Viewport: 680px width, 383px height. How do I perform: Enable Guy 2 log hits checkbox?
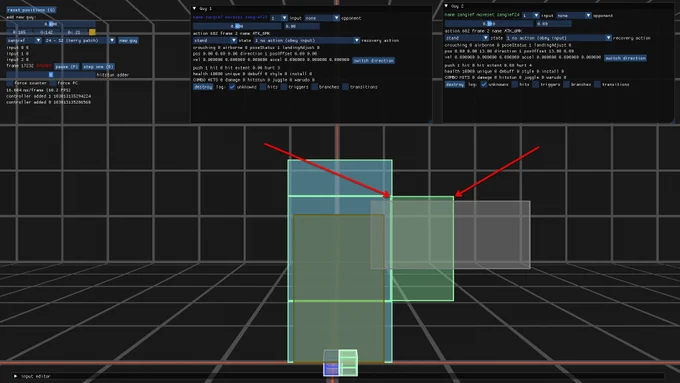click(x=514, y=85)
